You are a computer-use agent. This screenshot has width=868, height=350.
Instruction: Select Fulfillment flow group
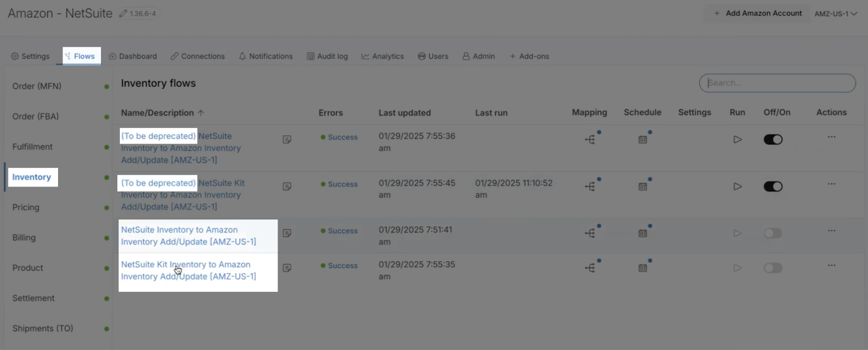[33, 147]
